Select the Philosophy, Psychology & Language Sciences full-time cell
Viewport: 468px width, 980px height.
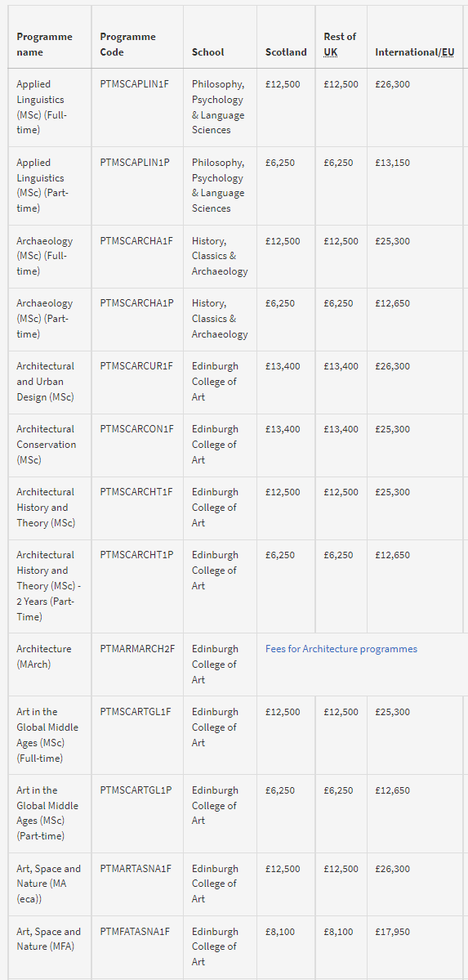point(218,107)
